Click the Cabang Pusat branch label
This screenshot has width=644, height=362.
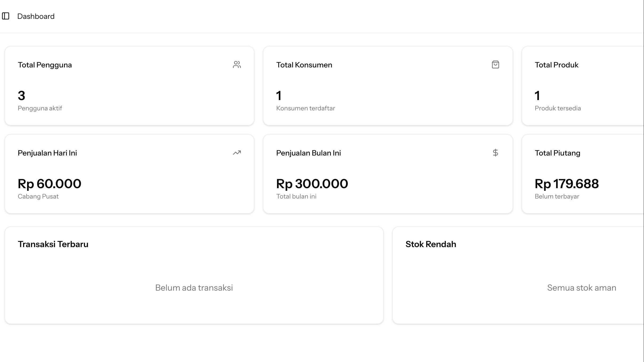[38, 196]
